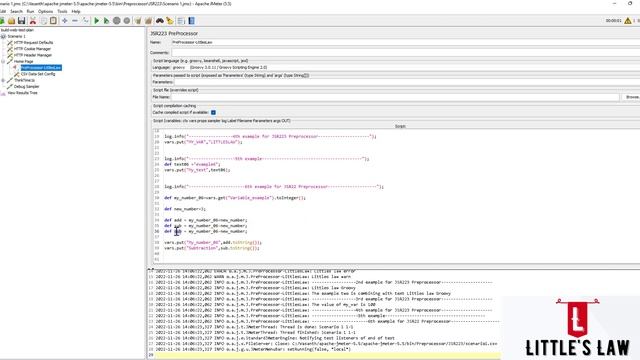The image size is (640, 360).
Task: Stop the running test icon
Action: tap(117, 21)
